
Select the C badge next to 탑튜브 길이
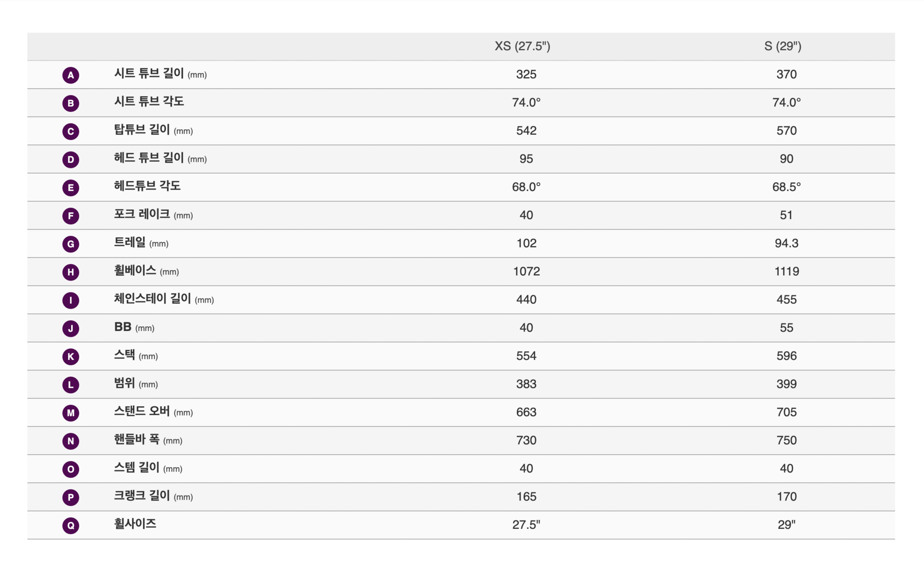coord(71,131)
